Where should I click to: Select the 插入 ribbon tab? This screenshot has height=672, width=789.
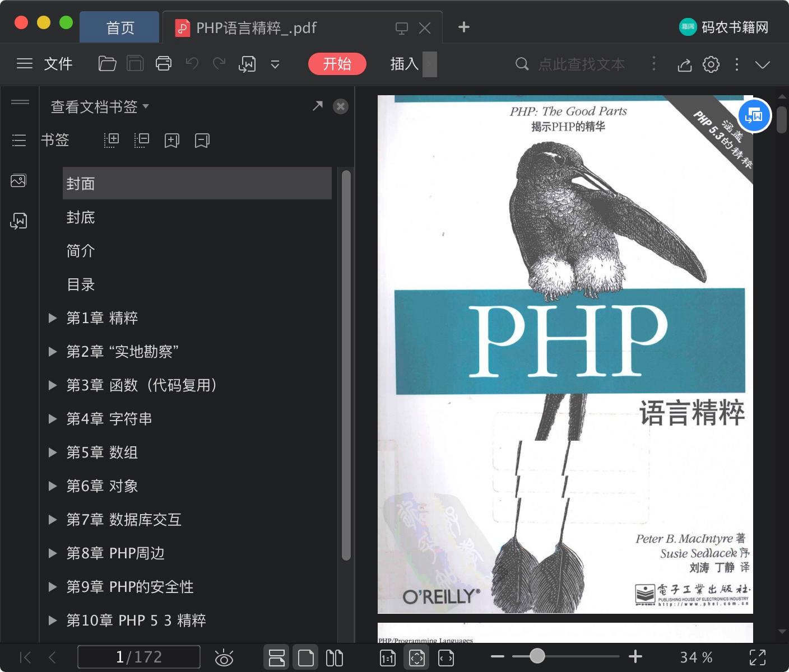click(405, 64)
